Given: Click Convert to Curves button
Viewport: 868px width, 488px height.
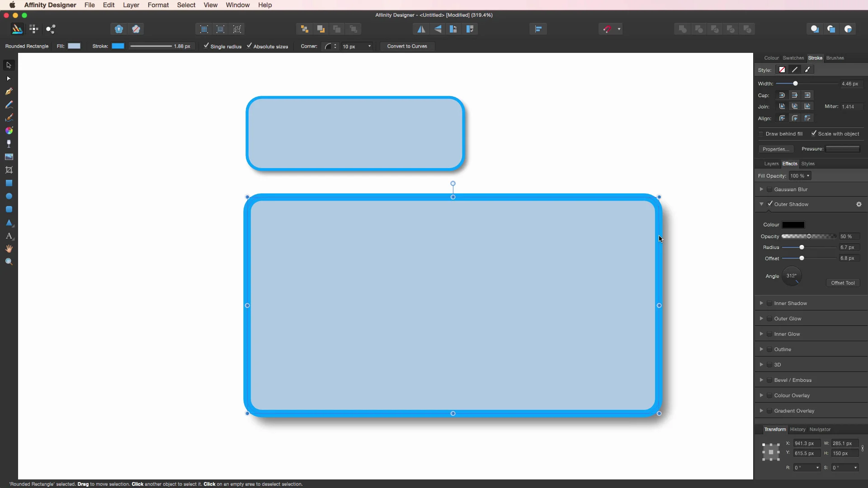Looking at the screenshot, I should [407, 46].
